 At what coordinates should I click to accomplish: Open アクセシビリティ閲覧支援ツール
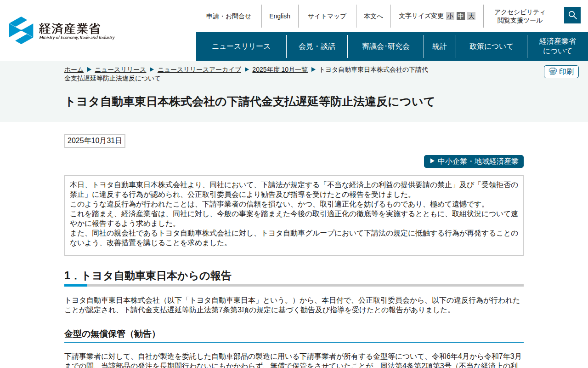coord(520,16)
